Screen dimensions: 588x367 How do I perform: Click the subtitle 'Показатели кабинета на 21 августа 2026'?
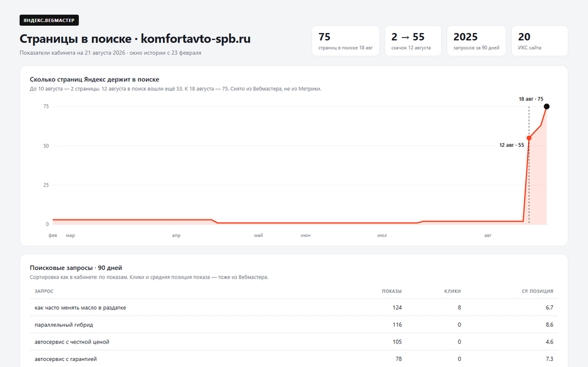[x=73, y=53]
